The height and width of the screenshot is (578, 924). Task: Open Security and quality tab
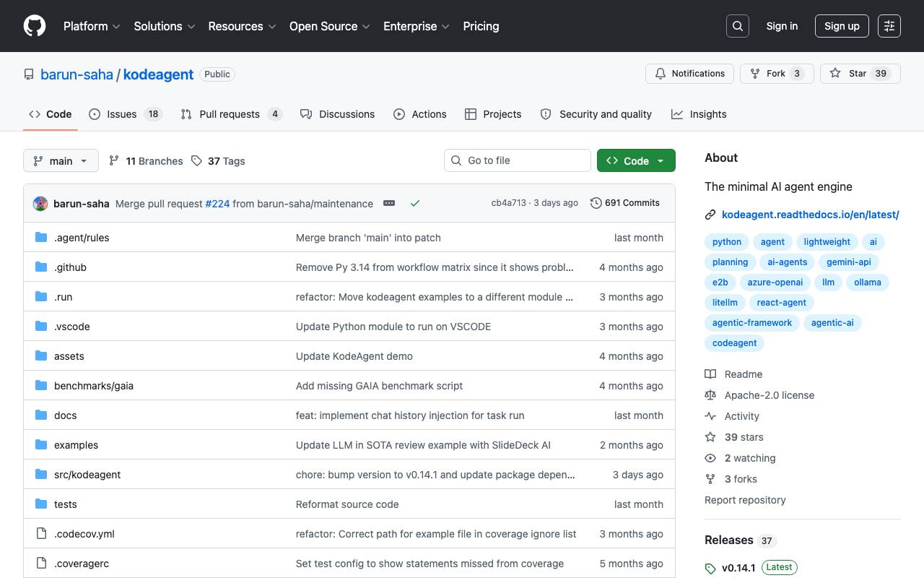tap(596, 114)
